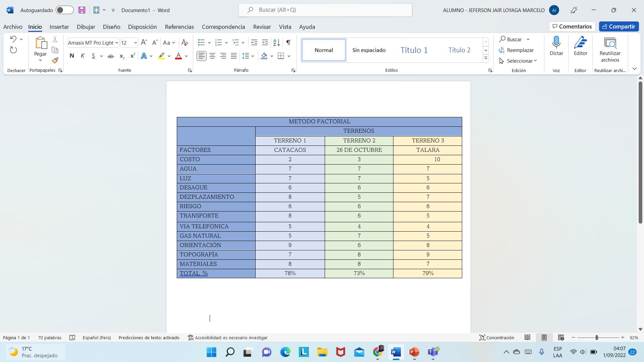Image resolution: width=644 pixels, height=362 pixels.
Task: Click the Increase Indent icon
Action: point(265,43)
